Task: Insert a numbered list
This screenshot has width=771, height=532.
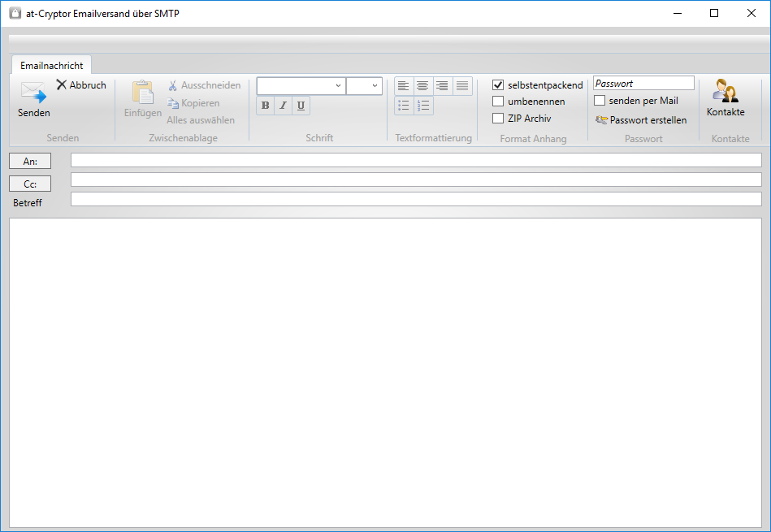Action: point(423,106)
